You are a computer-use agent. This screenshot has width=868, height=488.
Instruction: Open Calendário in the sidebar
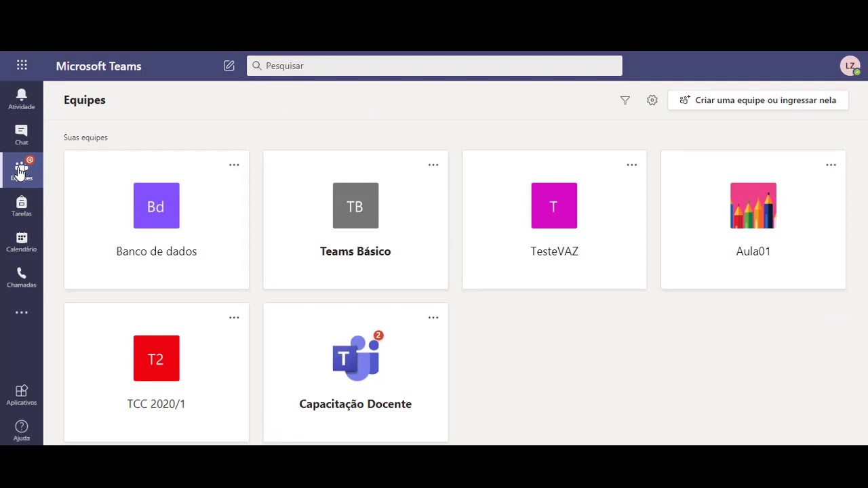pos(22,242)
